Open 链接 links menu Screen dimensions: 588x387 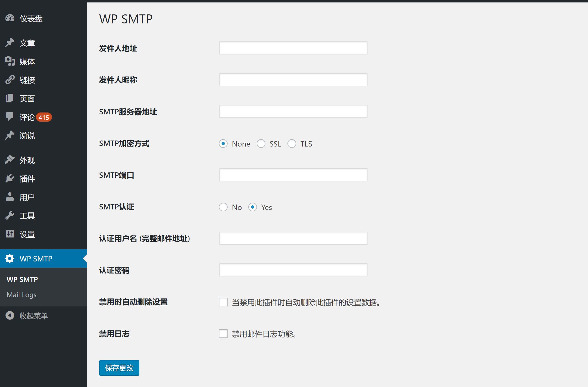(44, 80)
